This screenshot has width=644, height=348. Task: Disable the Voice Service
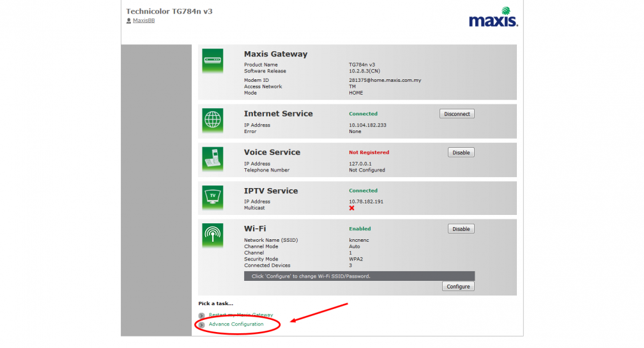point(461,153)
